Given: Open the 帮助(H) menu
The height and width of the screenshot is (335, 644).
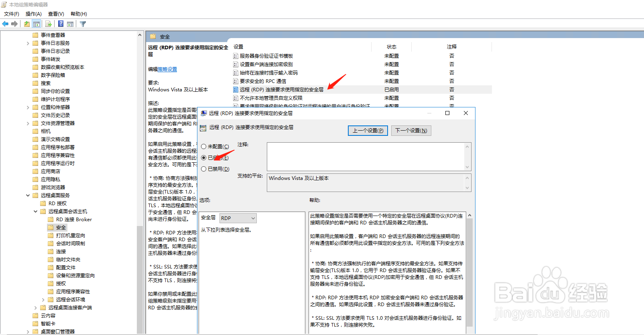Looking at the screenshot, I should pyautogui.click(x=79, y=14).
